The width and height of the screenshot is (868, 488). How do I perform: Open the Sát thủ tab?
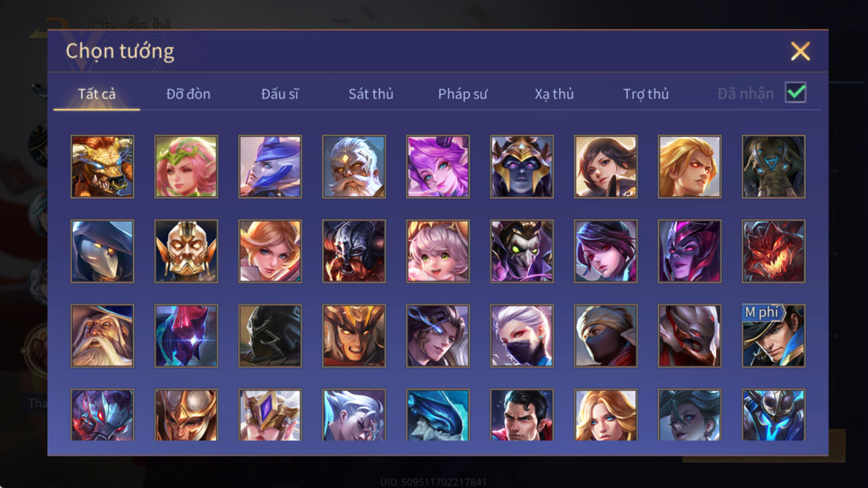(x=371, y=94)
